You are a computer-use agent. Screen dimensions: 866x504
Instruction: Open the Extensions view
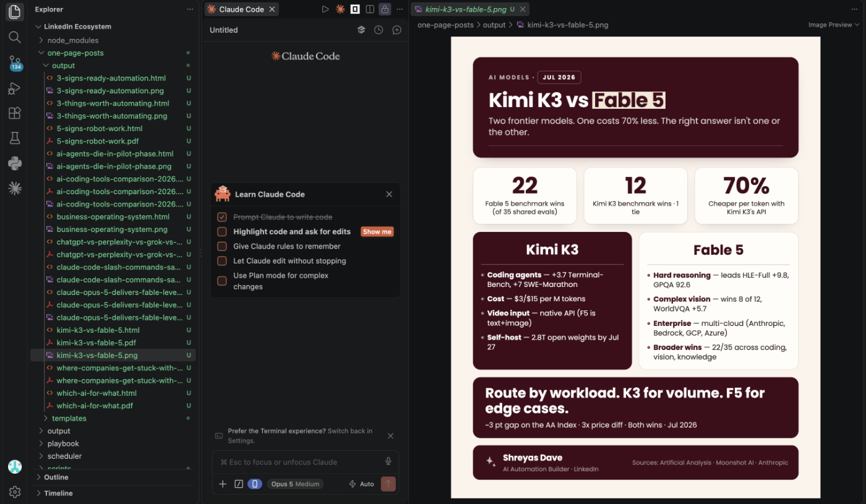tap(15, 113)
